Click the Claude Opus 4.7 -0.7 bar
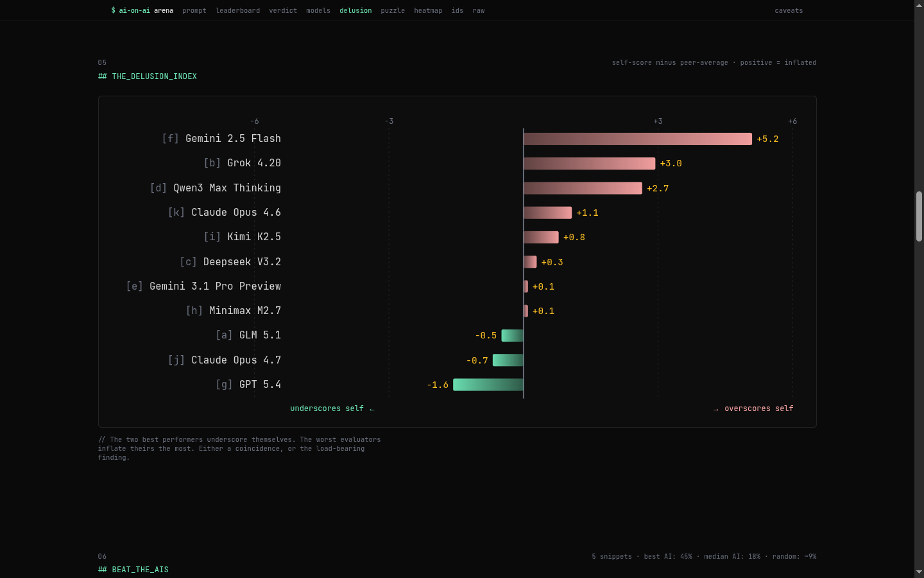 (508, 360)
